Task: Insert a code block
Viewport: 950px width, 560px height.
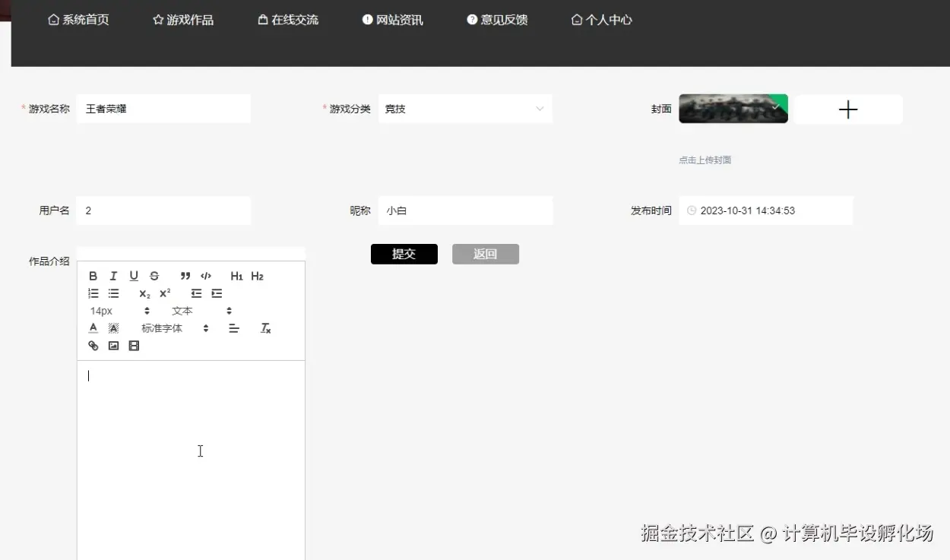Action: [204, 276]
